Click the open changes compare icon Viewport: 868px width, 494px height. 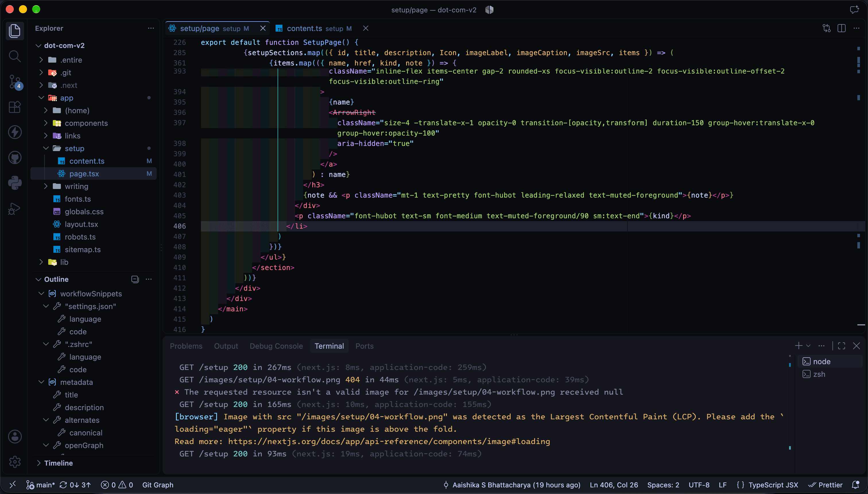click(x=827, y=28)
